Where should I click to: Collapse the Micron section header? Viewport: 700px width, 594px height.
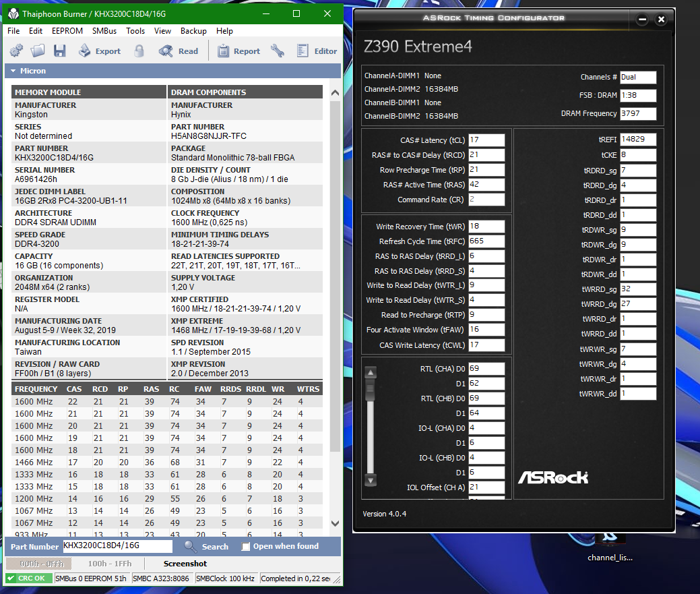coord(172,71)
